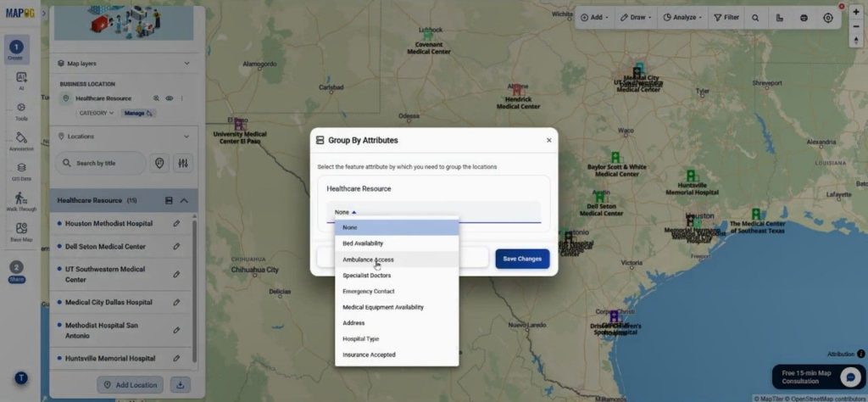Click the Attribution info icon

[x=861, y=354]
